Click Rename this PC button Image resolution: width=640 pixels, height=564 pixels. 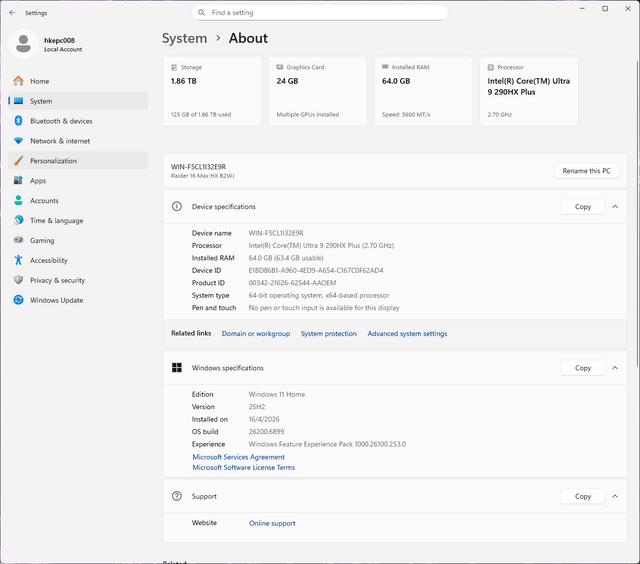coord(587,171)
